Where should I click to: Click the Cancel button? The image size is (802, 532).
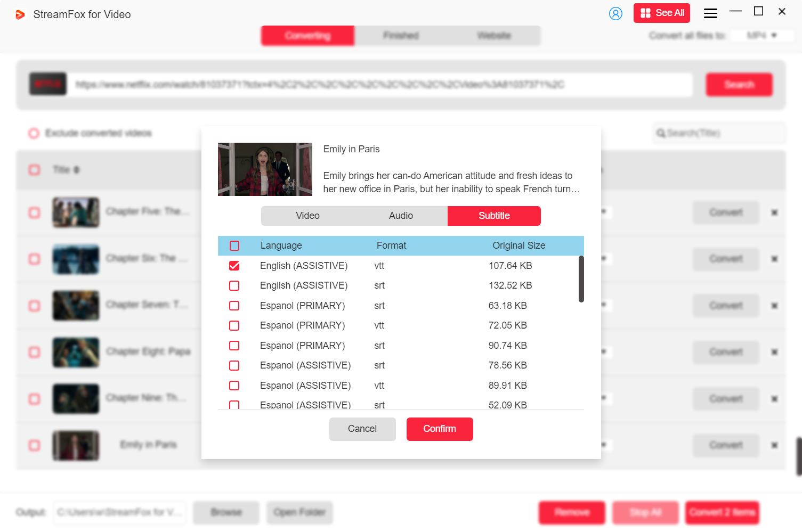click(x=362, y=429)
